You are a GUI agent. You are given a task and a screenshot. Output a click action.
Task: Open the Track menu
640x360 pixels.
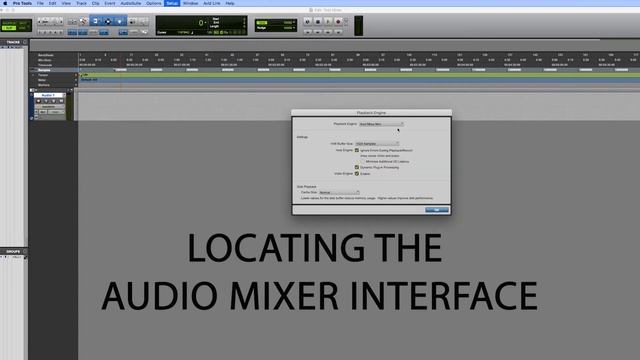[x=81, y=3]
